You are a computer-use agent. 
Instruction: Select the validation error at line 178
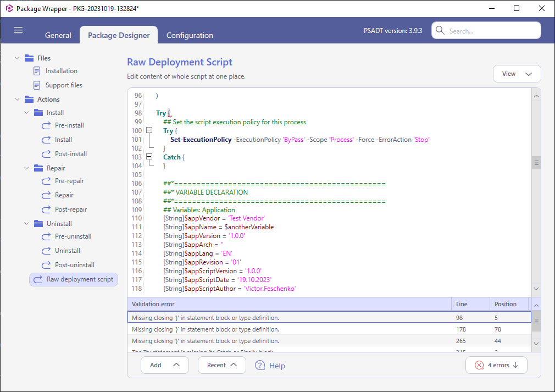[329, 329]
